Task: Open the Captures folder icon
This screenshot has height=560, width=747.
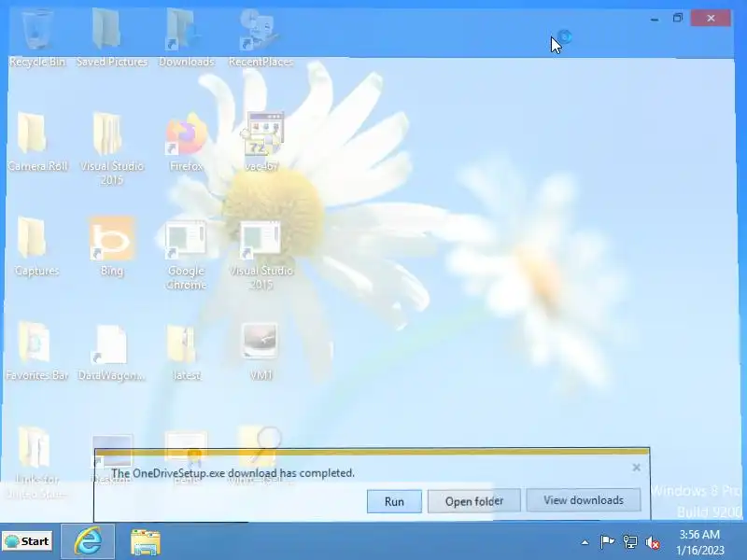Action: click(x=37, y=246)
